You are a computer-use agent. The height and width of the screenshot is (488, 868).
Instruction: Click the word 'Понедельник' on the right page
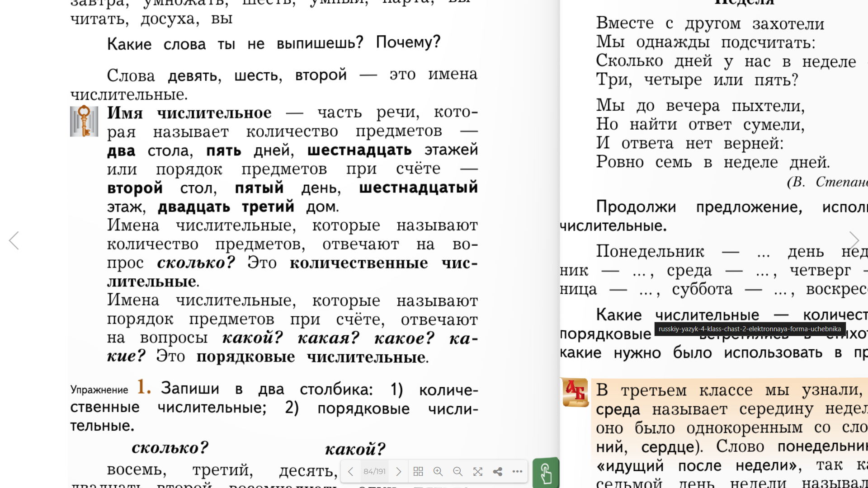pos(650,252)
